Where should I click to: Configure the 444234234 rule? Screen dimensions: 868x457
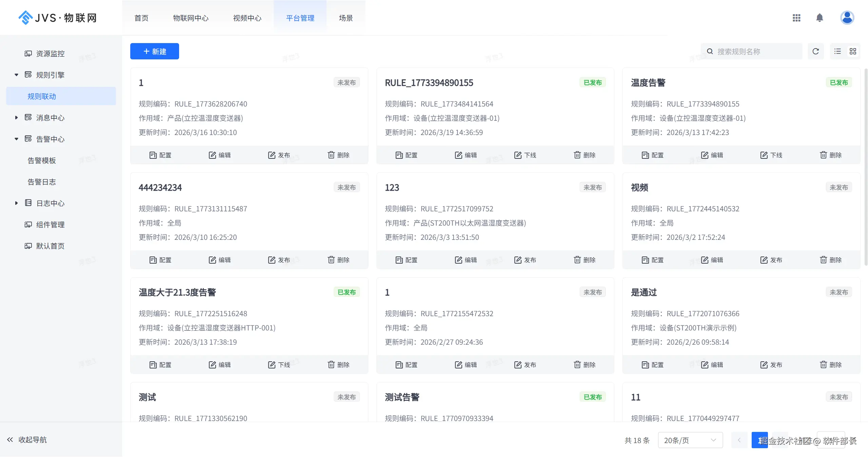pos(160,260)
